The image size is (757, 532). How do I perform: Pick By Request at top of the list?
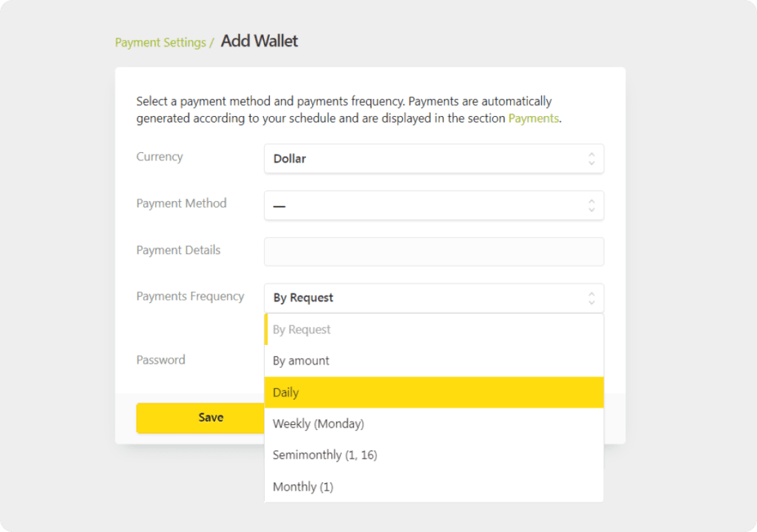(x=434, y=329)
